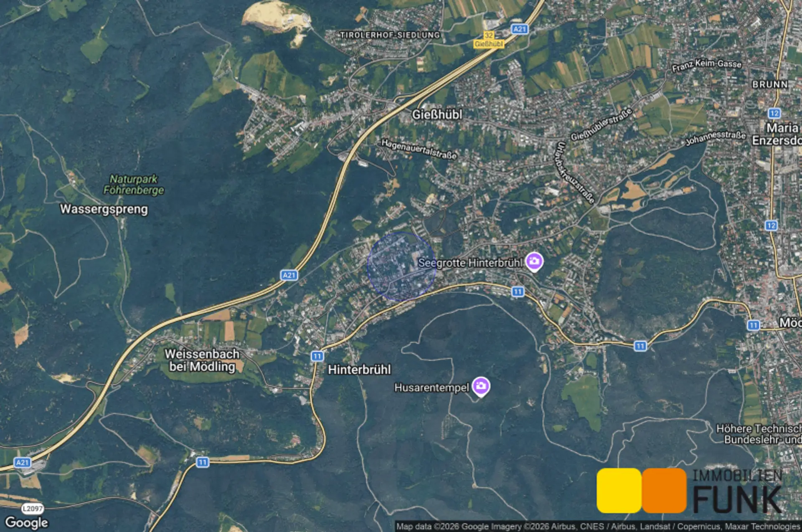Click A21 shield next to exit 32 sign
This screenshot has height=532, width=802.
click(520, 29)
